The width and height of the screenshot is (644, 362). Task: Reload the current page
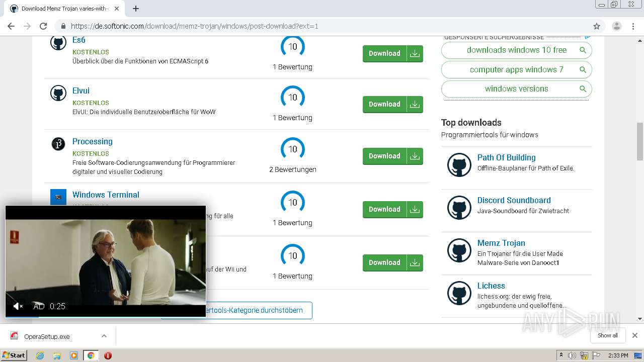point(43,26)
